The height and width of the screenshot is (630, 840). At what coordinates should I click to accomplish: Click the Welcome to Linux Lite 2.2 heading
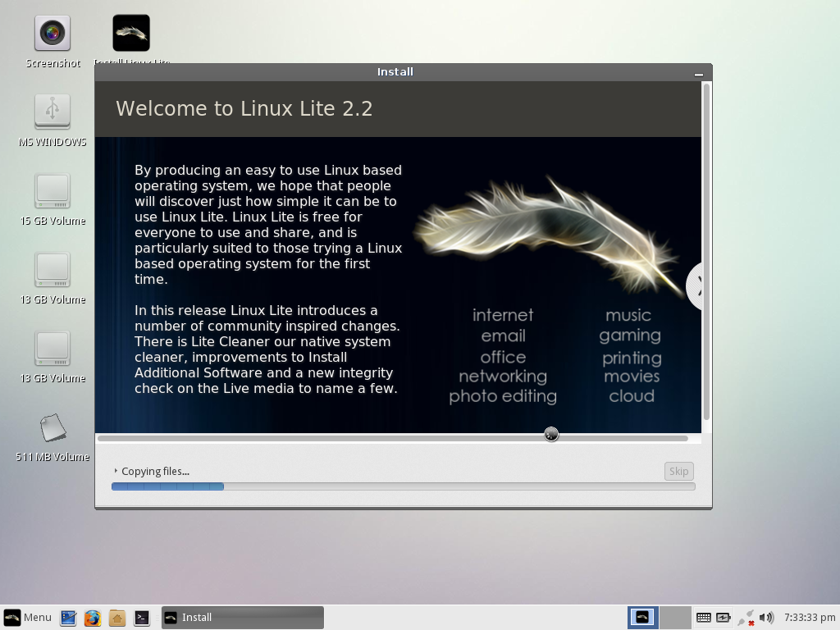pos(244,109)
